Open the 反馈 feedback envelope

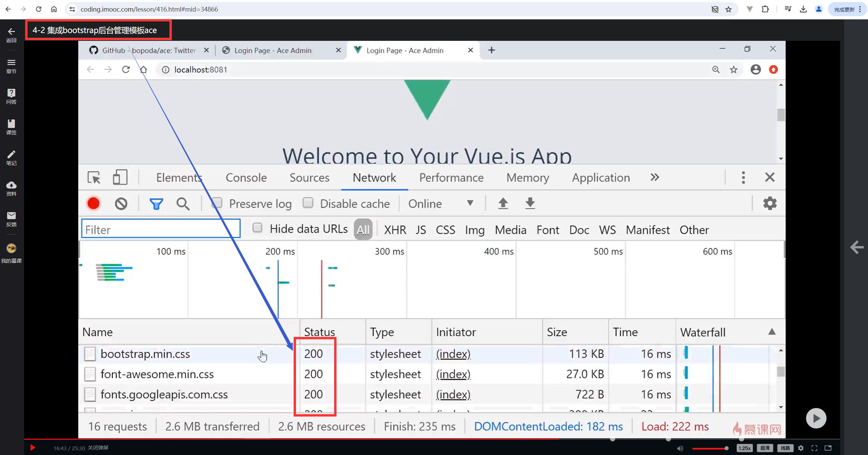click(11, 219)
